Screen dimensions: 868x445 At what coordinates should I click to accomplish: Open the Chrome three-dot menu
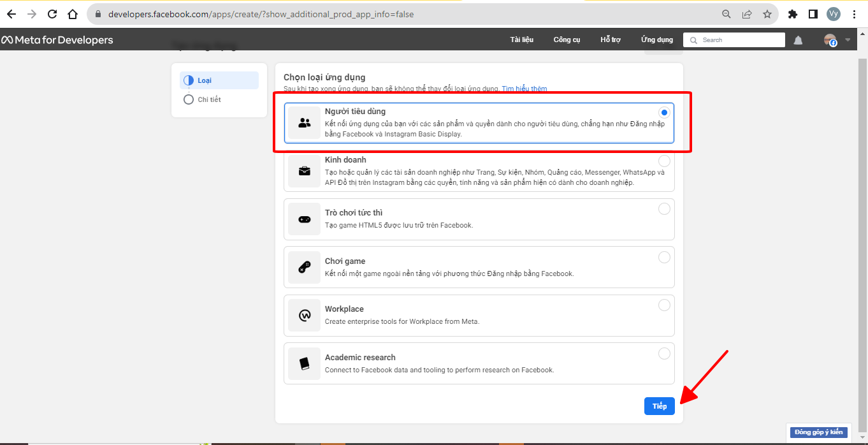coord(854,14)
